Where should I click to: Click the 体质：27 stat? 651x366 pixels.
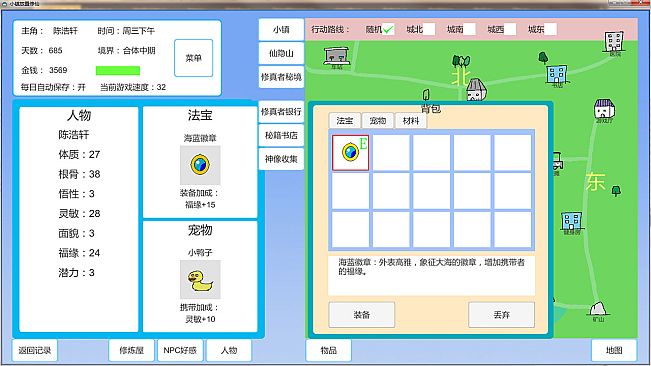coord(79,154)
